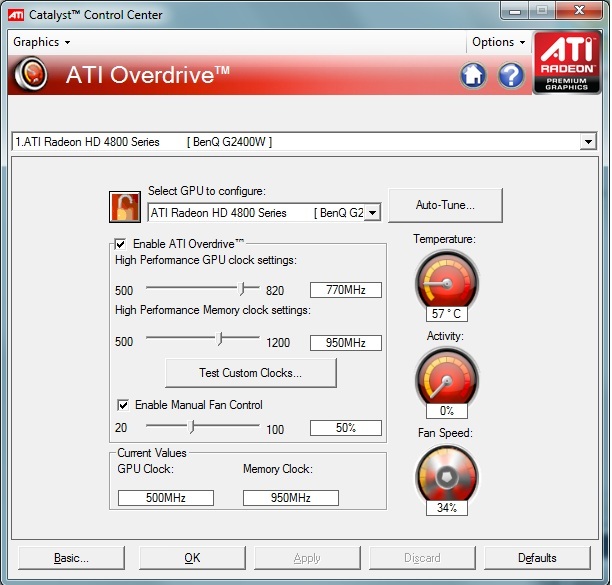Viewport: 612px width, 585px height.
Task: Click the 50% fan speed value field
Action: click(346, 428)
